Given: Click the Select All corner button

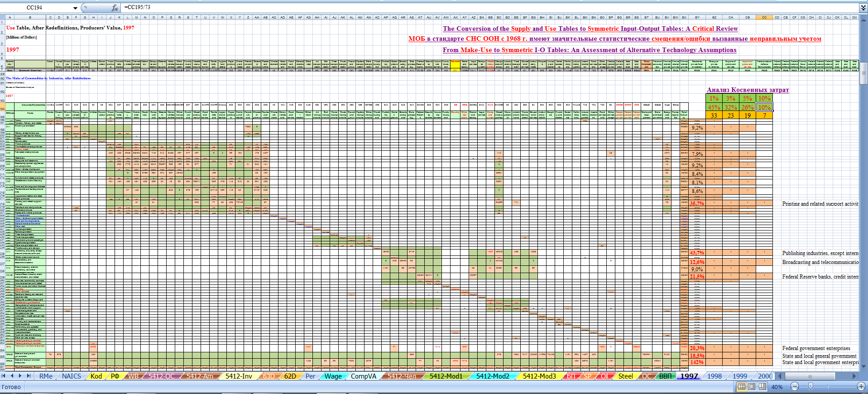Looking at the screenshot, I should tap(2, 18).
